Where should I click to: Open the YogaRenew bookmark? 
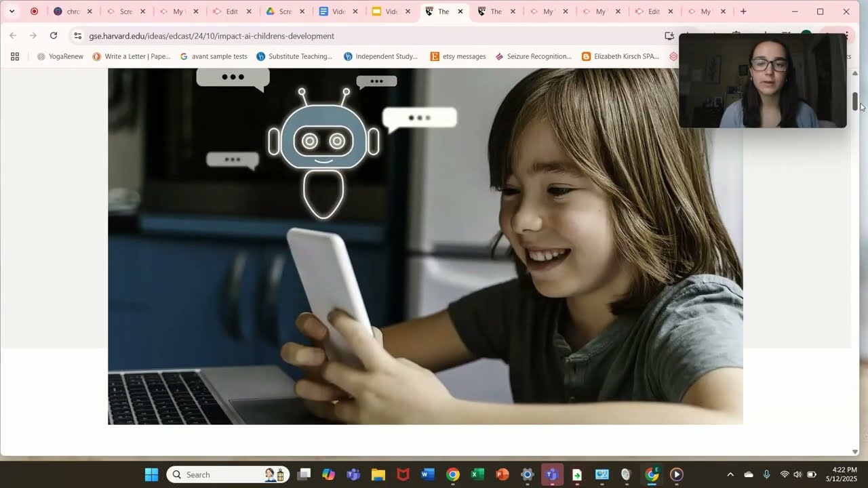[x=60, y=56]
